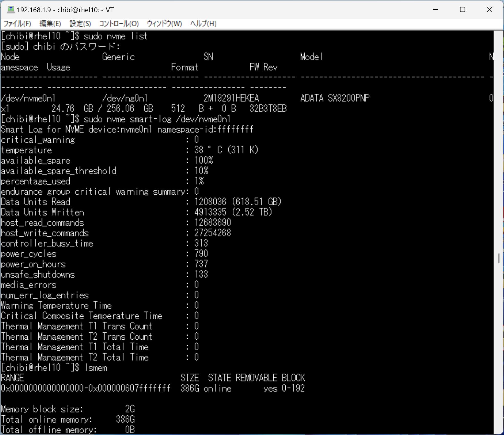Open the ウィンドウ(W) menu
This screenshot has height=435, width=504.
click(164, 24)
